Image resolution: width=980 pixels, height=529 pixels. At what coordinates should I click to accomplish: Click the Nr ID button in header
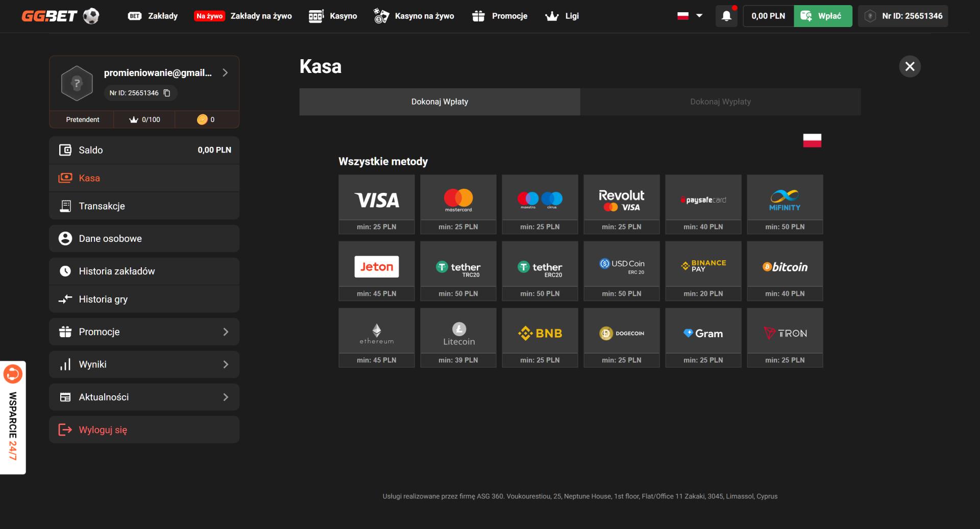[x=903, y=16]
